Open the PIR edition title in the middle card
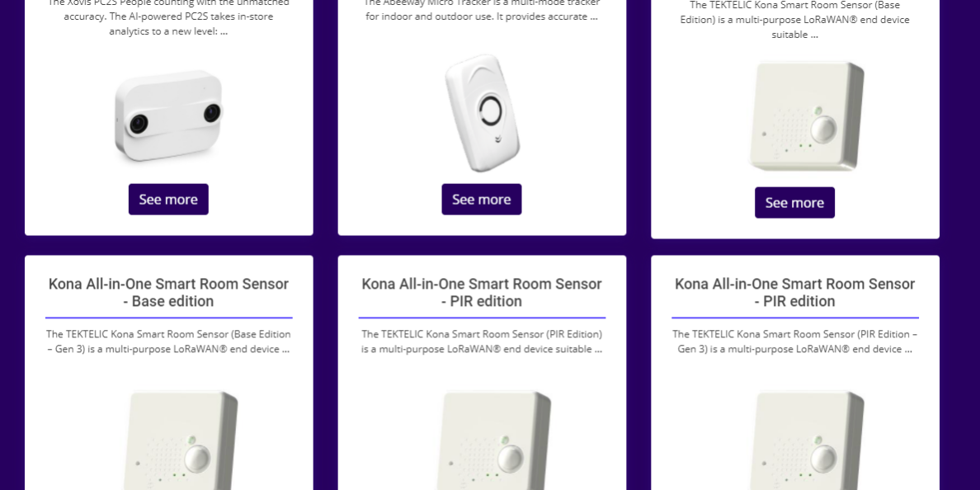This screenshot has height=490, width=980. 482,293
